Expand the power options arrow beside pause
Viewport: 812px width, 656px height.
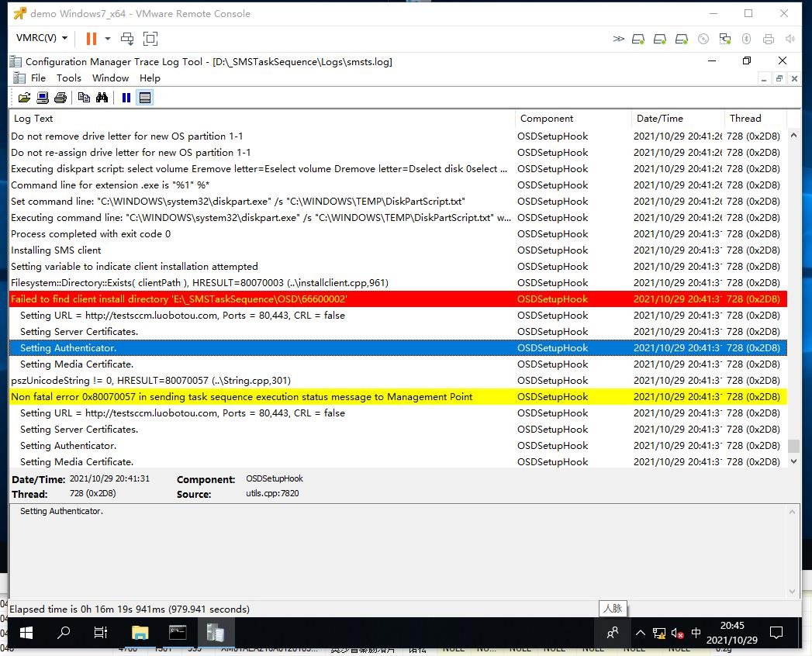108,39
